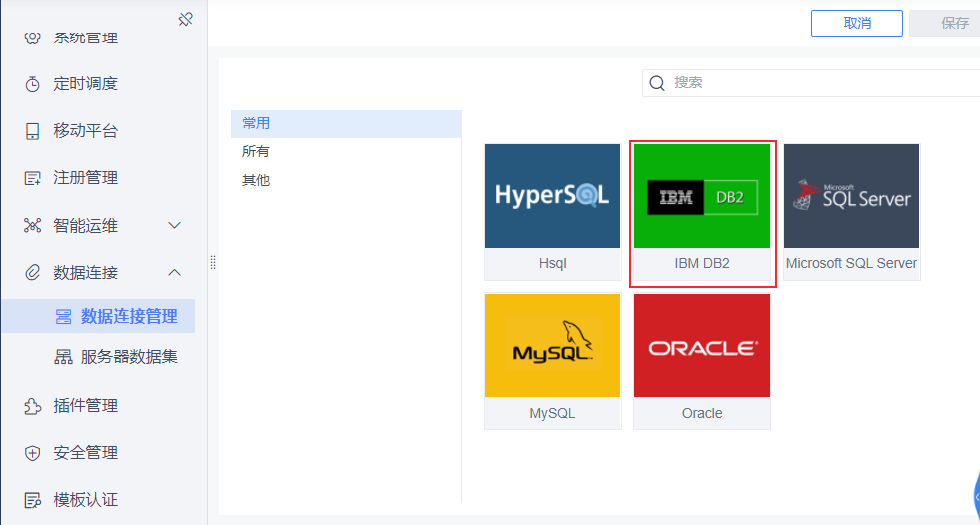Click the 智能运维 network icon

(32, 226)
